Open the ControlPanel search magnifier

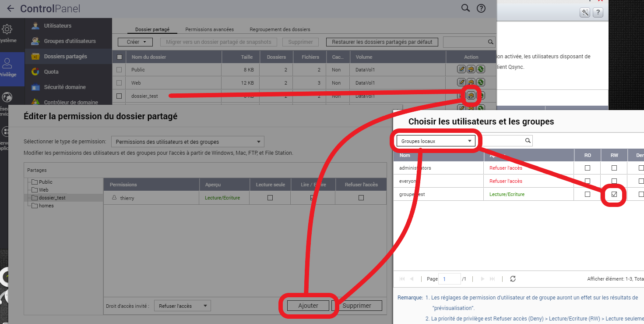coord(465,8)
